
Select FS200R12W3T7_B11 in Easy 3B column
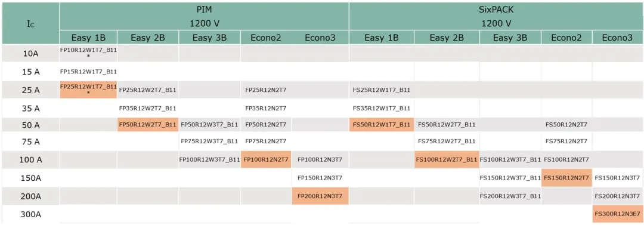(510, 196)
